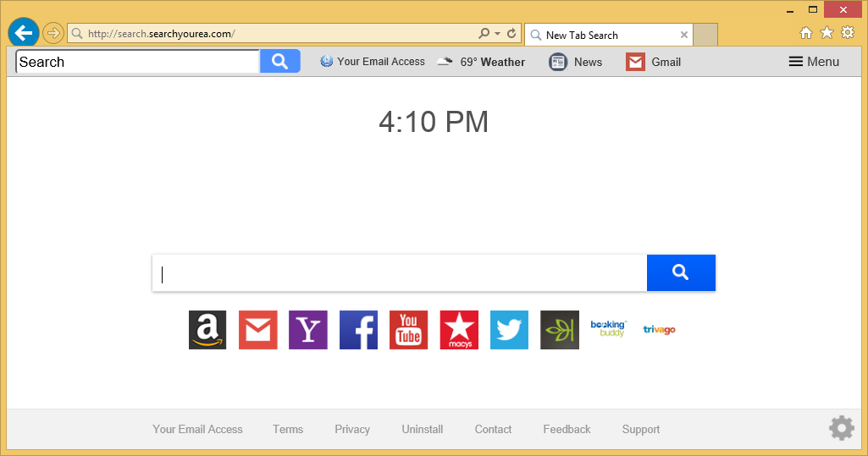Click the main page search box
Viewport: 868px width, 456px height.
[x=400, y=273]
